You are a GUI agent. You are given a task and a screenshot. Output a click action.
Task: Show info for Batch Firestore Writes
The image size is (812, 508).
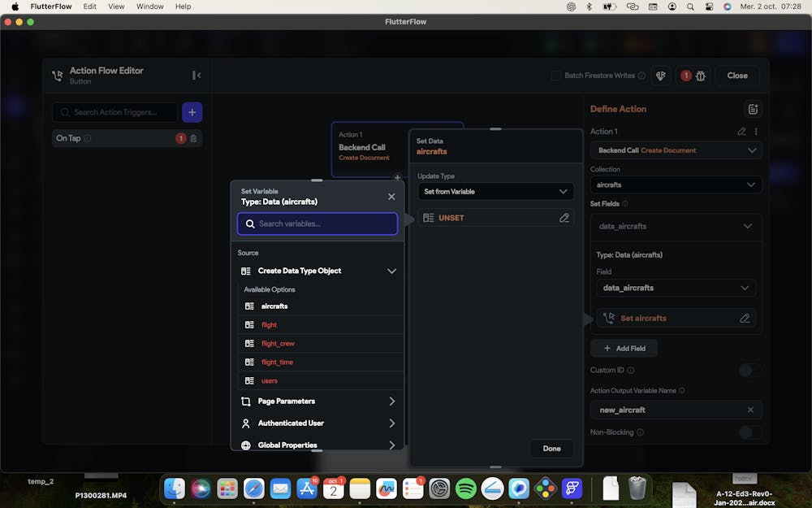tap(641, 76)
